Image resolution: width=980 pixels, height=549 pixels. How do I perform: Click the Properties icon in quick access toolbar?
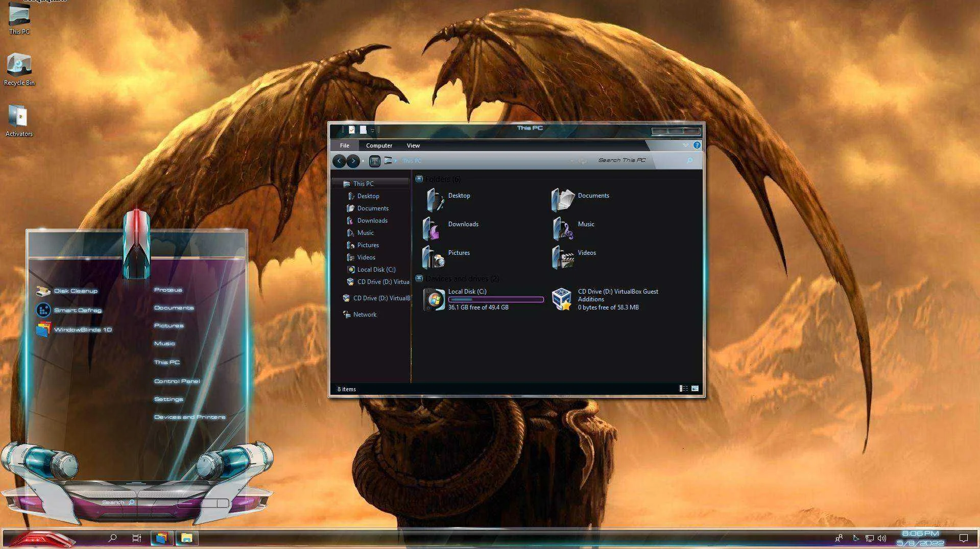tap(352, 130)
